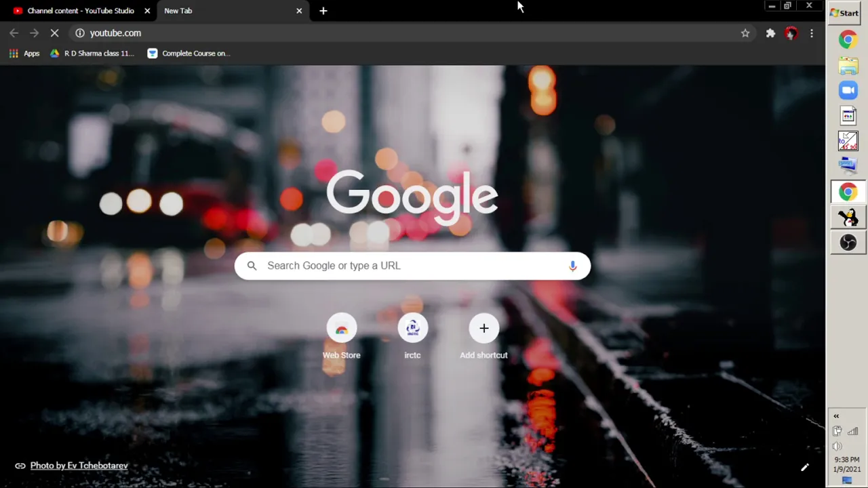Click the Show desktop button
The image size is (868, 488).
tap(847, 481)
